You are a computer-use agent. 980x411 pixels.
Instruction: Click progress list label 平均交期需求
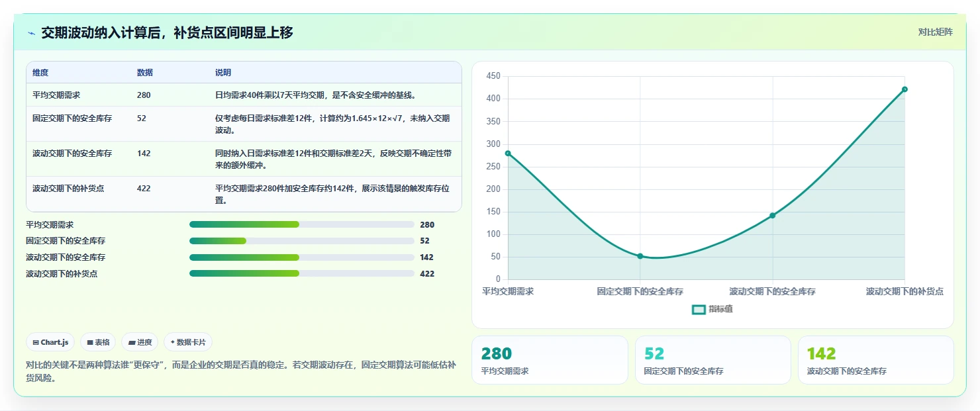(50, 224)
